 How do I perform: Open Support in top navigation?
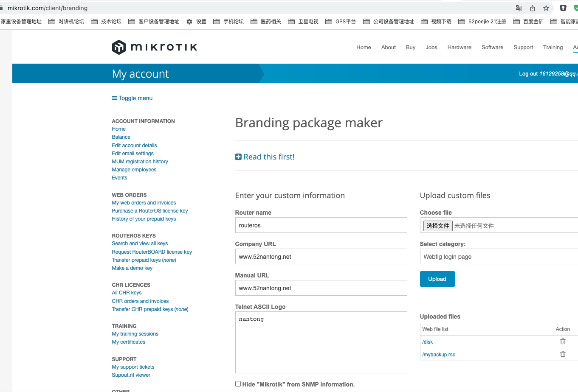[x=523, y=48]
